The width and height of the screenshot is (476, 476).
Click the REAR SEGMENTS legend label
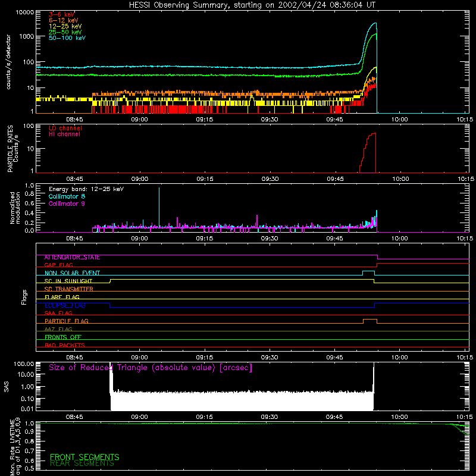pos(82,464)
